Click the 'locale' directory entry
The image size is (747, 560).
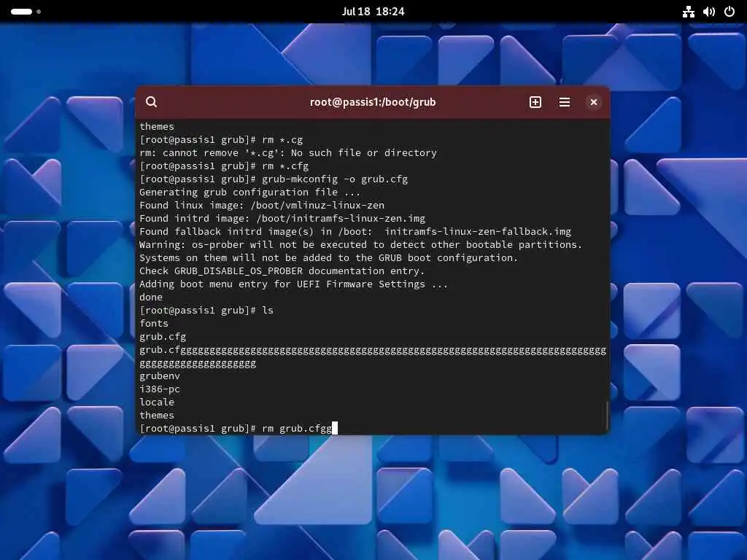[x=157, y=402]
